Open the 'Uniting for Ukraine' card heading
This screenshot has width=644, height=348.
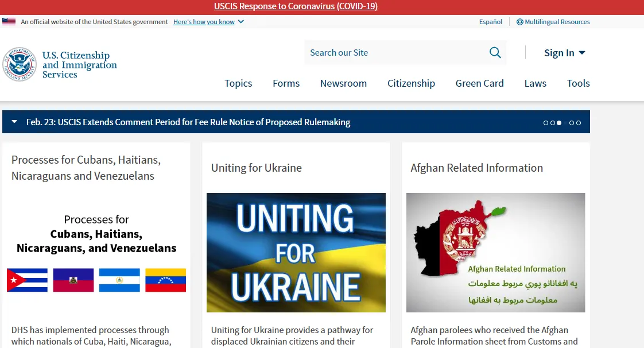pyautogui.click(x=257, y=168)
